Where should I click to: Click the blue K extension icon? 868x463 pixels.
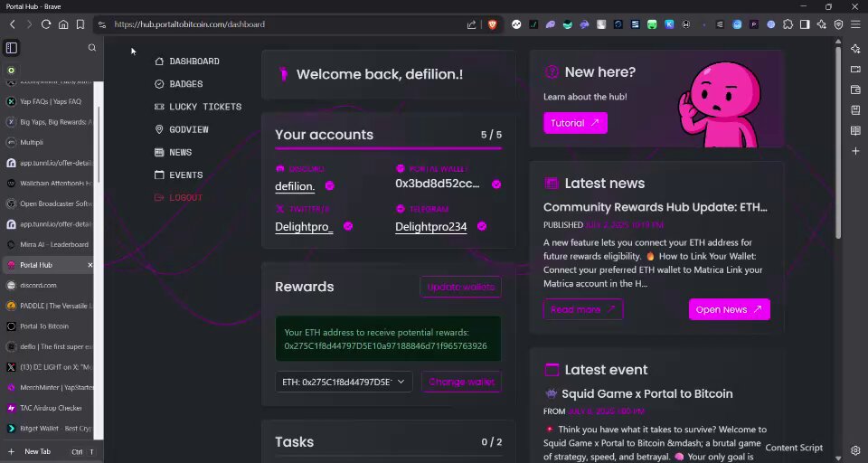669,24
